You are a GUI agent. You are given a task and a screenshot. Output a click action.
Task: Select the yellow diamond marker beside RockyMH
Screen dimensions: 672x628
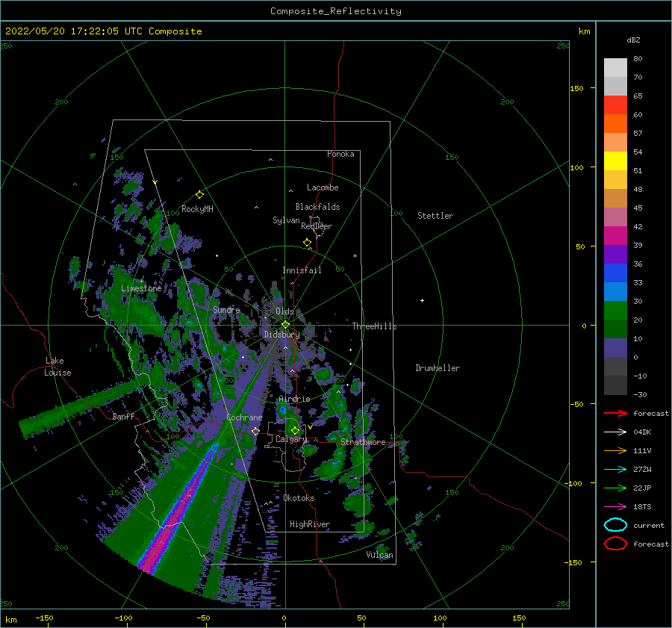(199, 195)
